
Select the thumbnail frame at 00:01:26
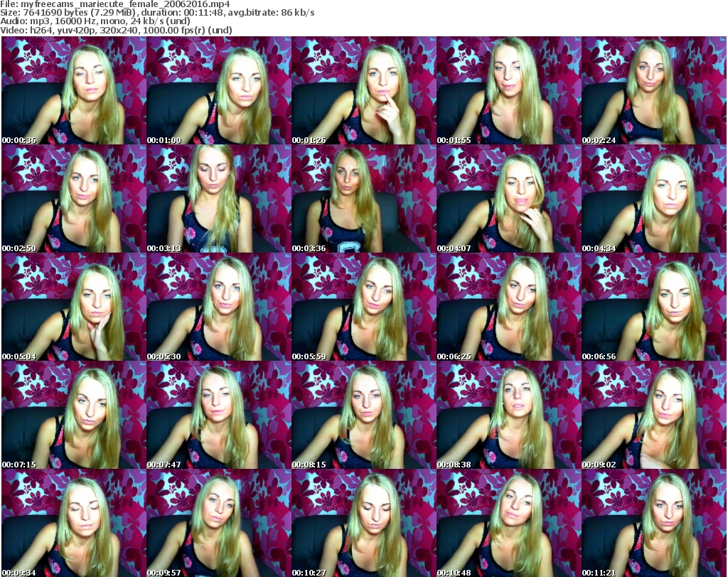[x=364, y=90]
